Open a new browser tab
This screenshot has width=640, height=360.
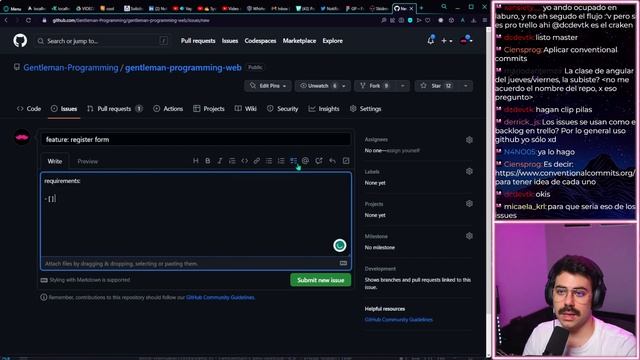(421, 8)
